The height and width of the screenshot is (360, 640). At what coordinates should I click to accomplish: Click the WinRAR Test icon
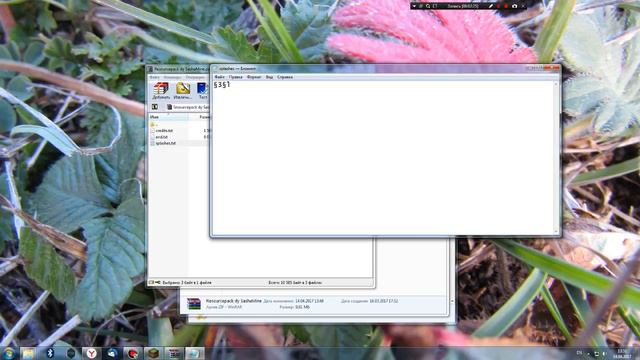[203, 91]
